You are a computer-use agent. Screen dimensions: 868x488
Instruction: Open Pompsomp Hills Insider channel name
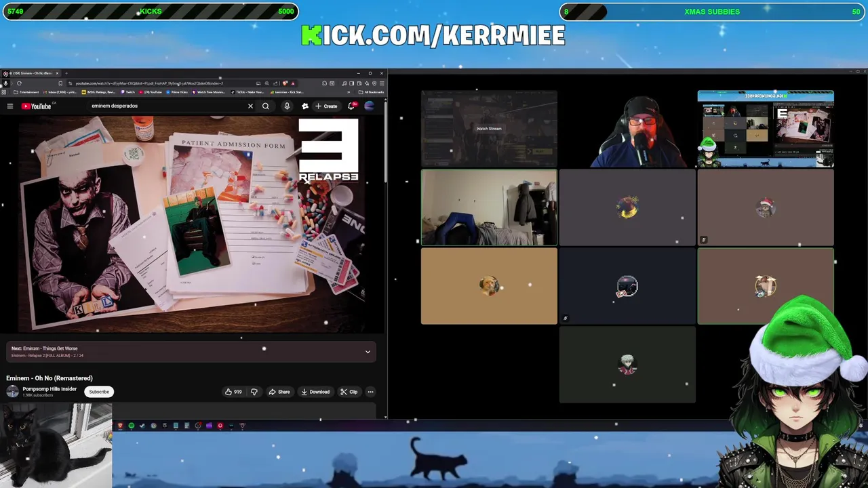pyautogui.click(x=50, y=389)
